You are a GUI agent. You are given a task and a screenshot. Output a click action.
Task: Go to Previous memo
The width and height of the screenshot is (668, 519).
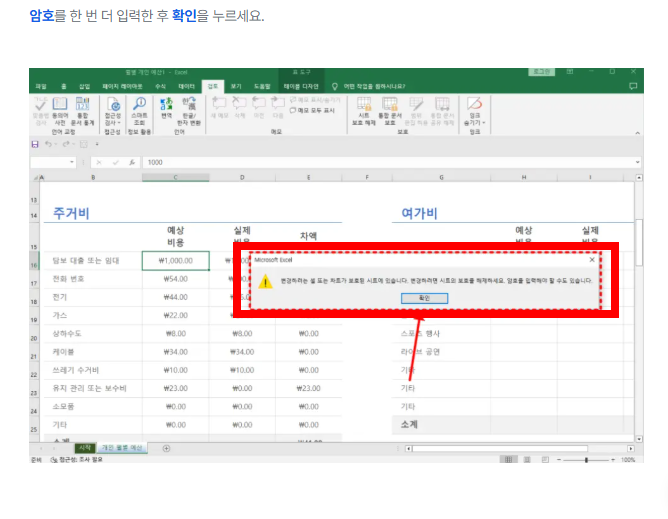tap(259, 103)
